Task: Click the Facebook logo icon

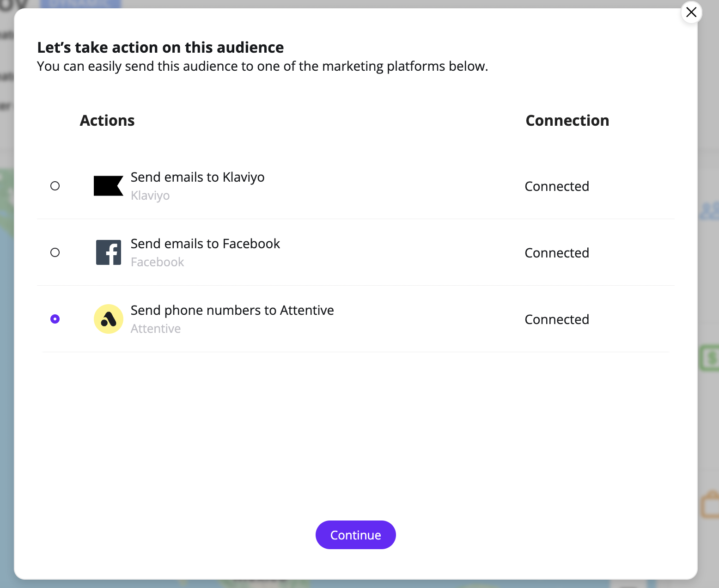Action: (109, 252)
